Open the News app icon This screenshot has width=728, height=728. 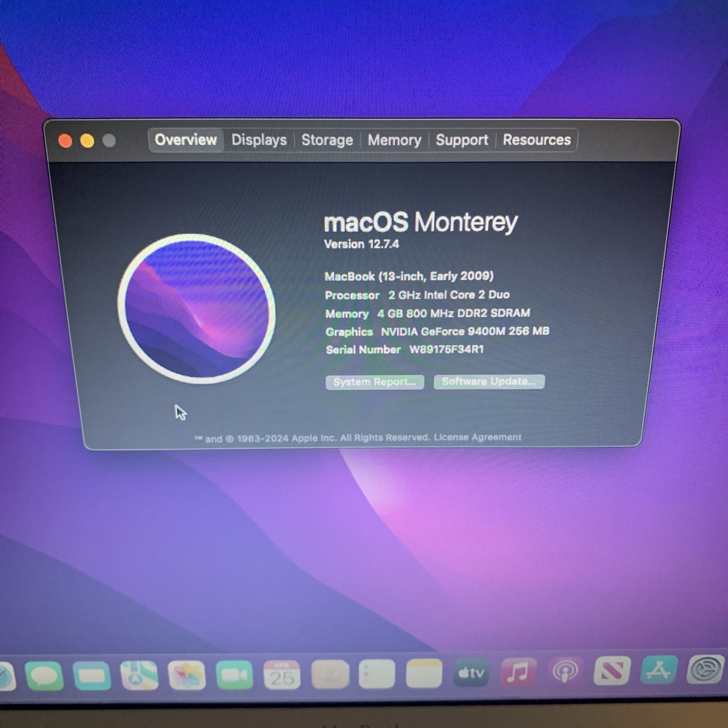pyautogui.click(x=612, y=670)
